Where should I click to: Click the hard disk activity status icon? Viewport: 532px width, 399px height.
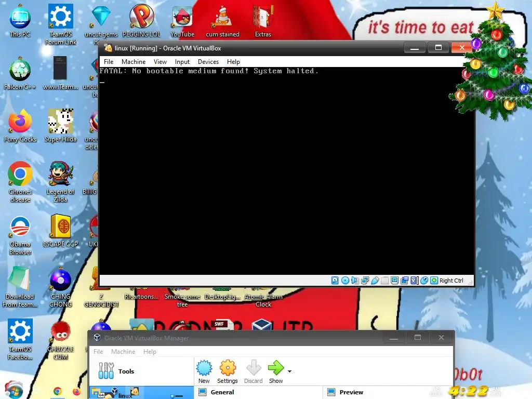(x=335, y=280)
